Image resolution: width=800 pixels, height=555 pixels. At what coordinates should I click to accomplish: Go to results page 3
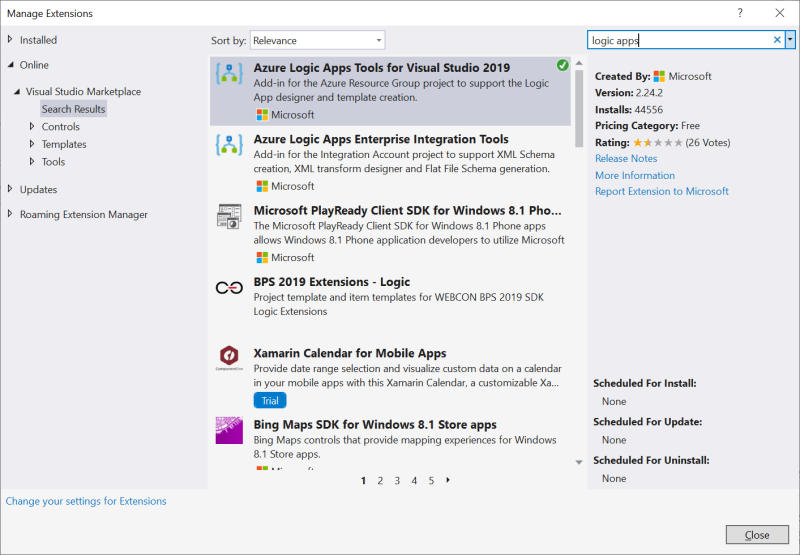(397, 481)
